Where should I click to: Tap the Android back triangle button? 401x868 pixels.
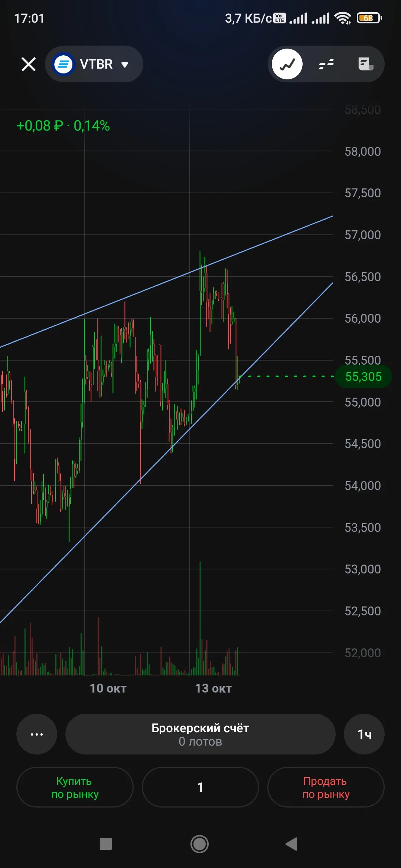click(292, 844)
